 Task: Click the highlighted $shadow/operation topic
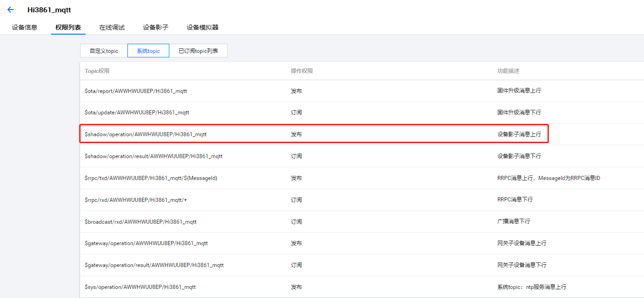(146, 134)
